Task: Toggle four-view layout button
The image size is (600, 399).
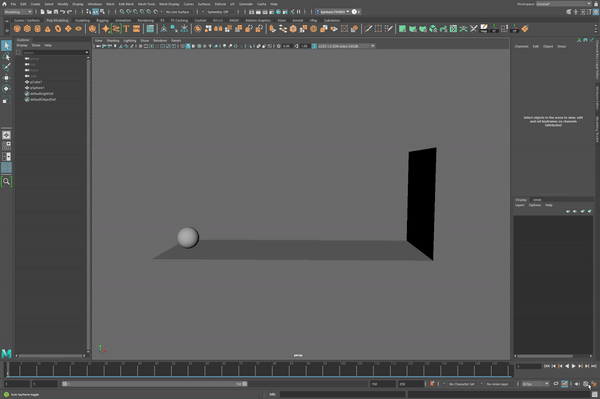Action: [x=7, y=146]
